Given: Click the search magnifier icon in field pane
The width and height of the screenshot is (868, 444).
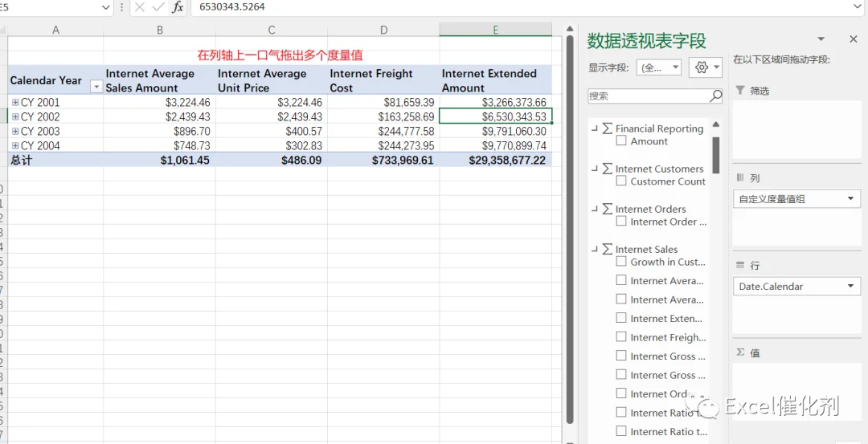Looking at the screenshot, I should [716, 96].
